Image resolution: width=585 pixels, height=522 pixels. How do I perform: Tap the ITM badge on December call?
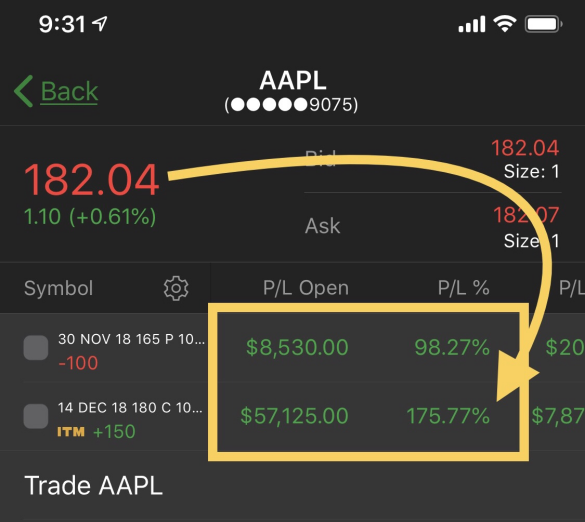71,432
